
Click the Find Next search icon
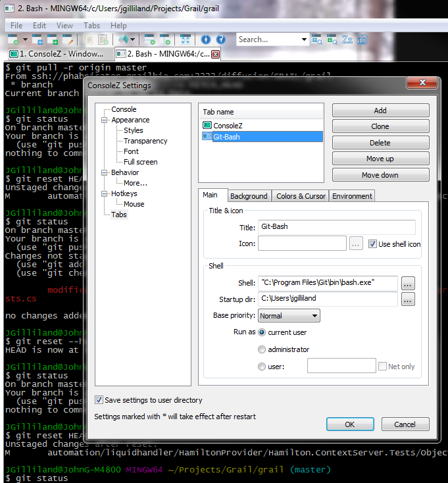click(332, 39)
